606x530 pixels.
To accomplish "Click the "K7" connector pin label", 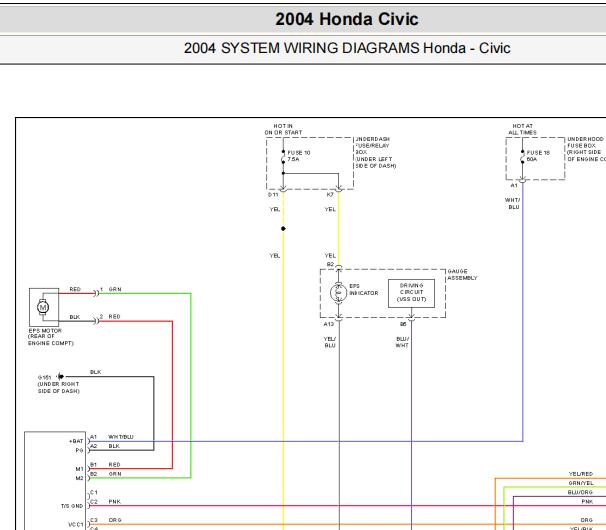I will pyautogui.click(x=330, y=194).
